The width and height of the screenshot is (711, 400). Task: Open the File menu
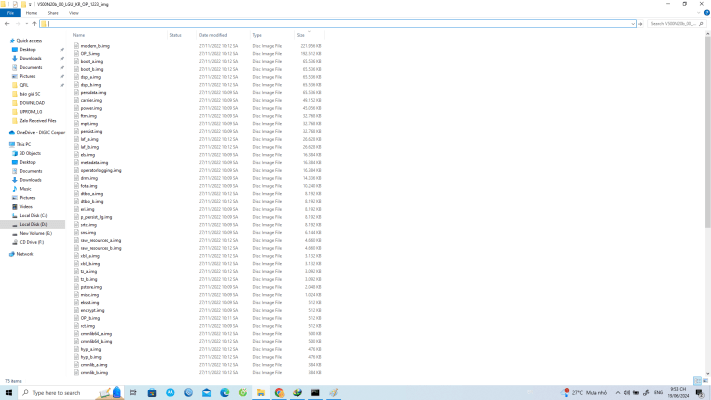(11, 13)
